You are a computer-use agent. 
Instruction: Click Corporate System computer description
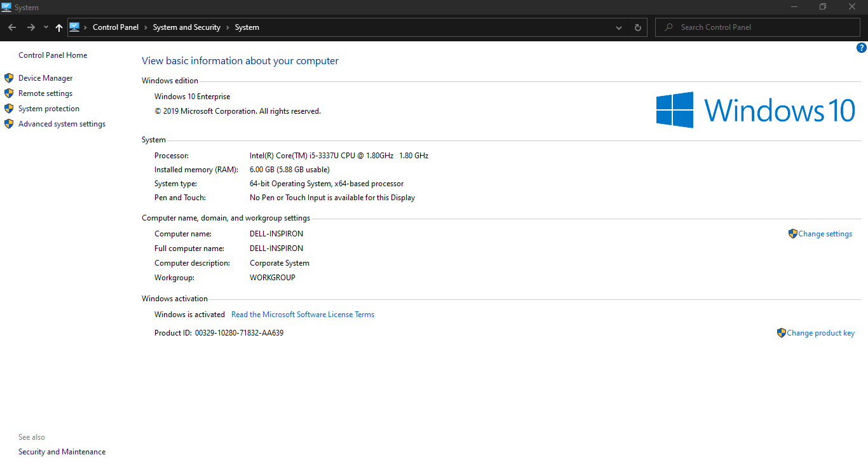280,263
